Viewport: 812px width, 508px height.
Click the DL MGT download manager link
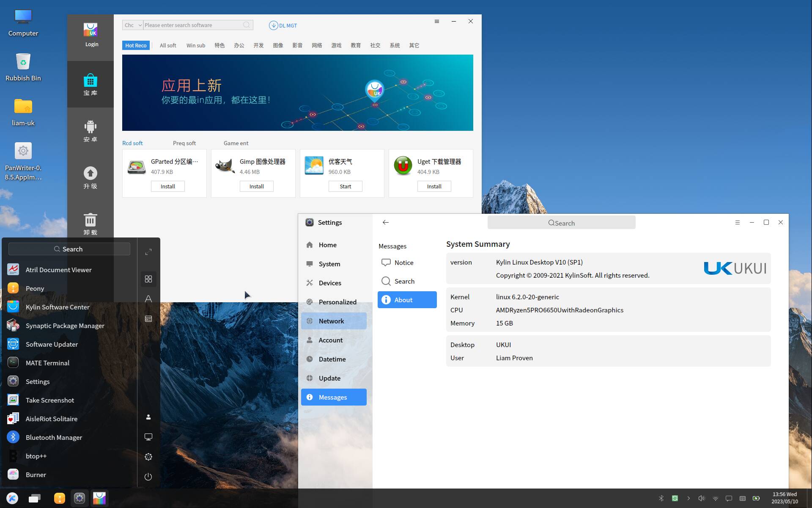point(283,25)
